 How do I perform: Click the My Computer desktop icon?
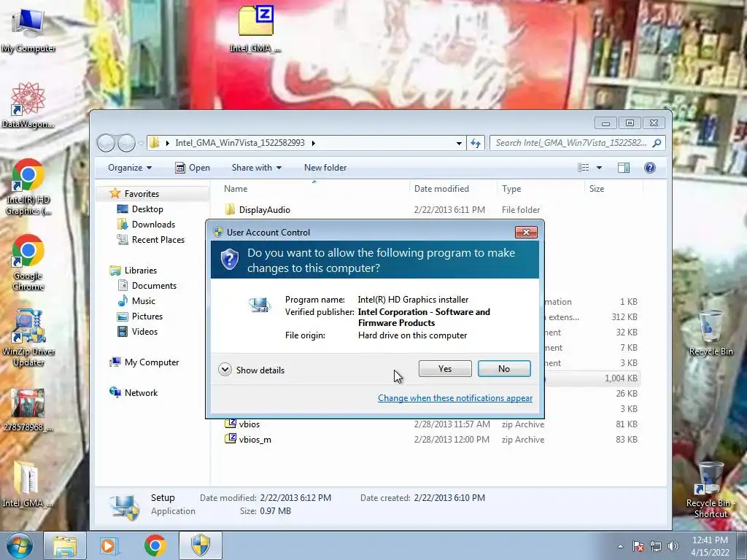coord(28,29)
